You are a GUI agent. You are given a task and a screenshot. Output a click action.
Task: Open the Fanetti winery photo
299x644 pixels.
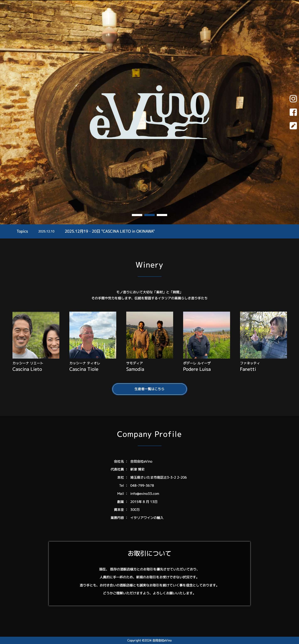[263, 335]
